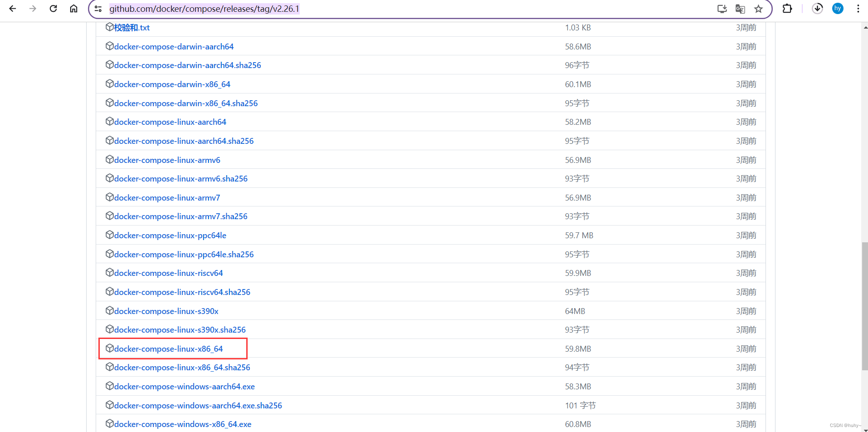The width and height of the screenshot is (868, 432).
Task: Download docker-compose-linux-aarch64.sha256
Action: [x=184, y=141]
